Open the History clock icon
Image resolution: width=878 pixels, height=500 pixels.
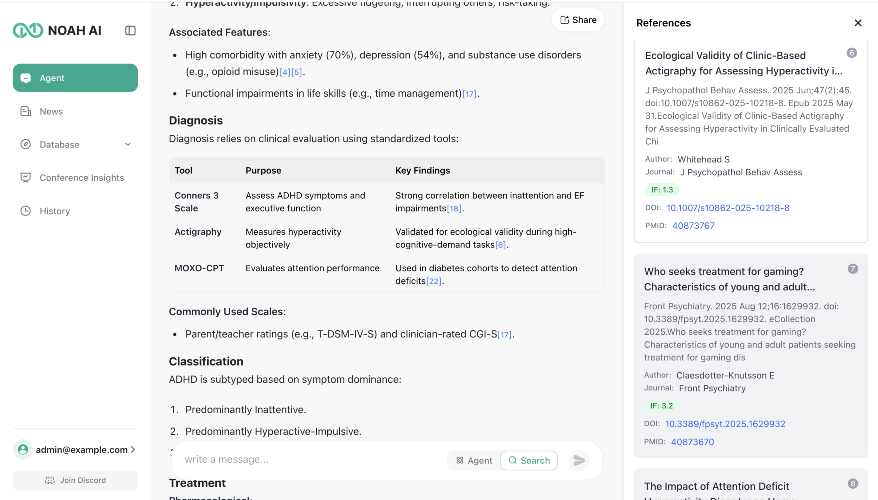tap(26, 211)
